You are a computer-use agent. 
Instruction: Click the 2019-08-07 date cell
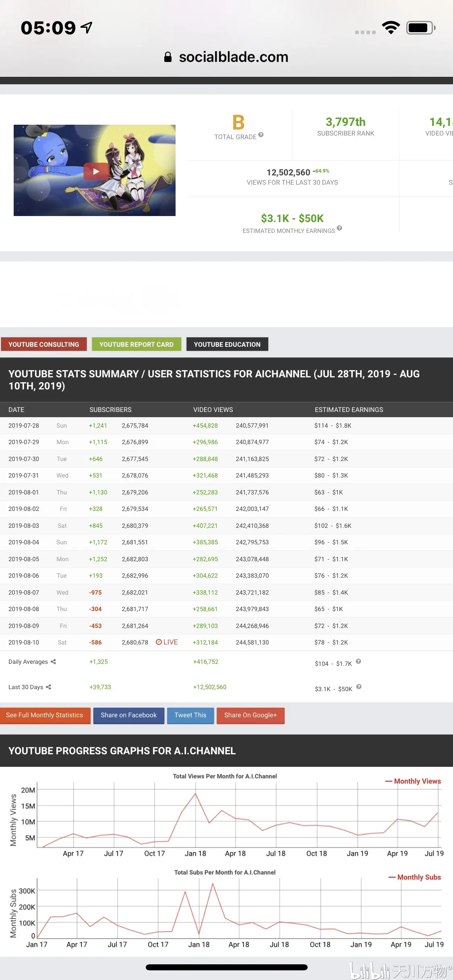point(24,592)
